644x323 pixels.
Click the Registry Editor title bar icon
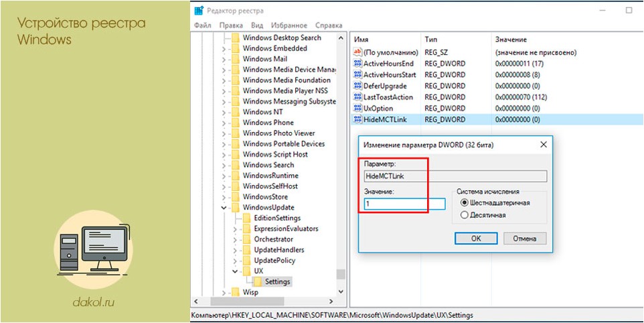click(x=199, y=11)
